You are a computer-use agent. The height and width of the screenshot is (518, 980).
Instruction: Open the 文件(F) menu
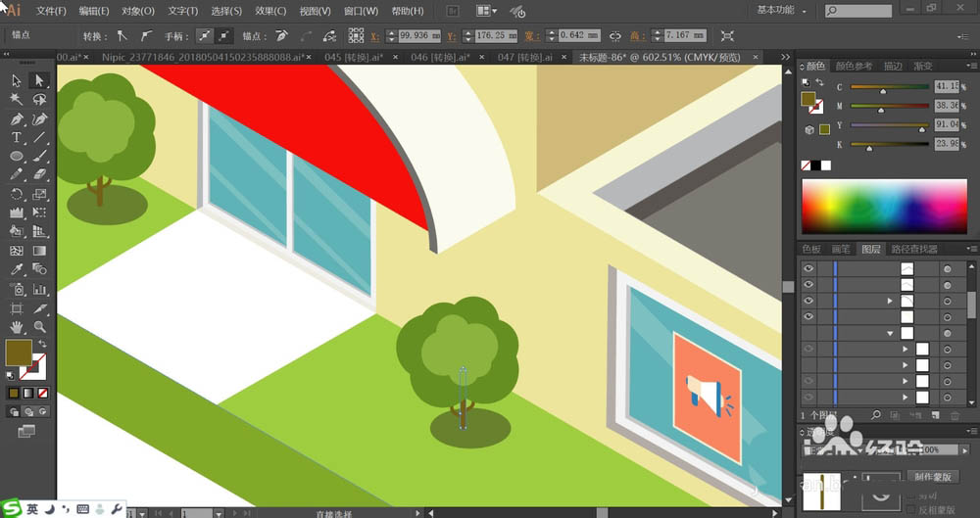coord(51,11)
